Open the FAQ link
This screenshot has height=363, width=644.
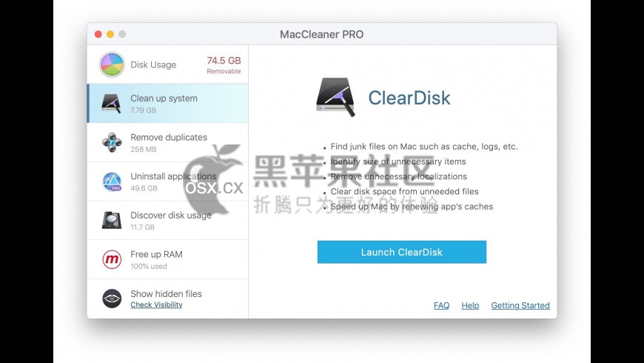(x=441, y=305)
